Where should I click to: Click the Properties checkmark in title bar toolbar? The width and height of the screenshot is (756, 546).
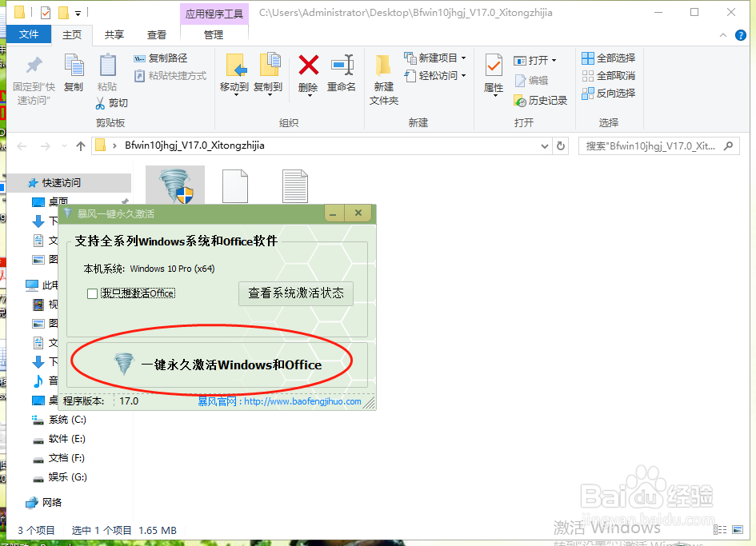pos(46,13)
